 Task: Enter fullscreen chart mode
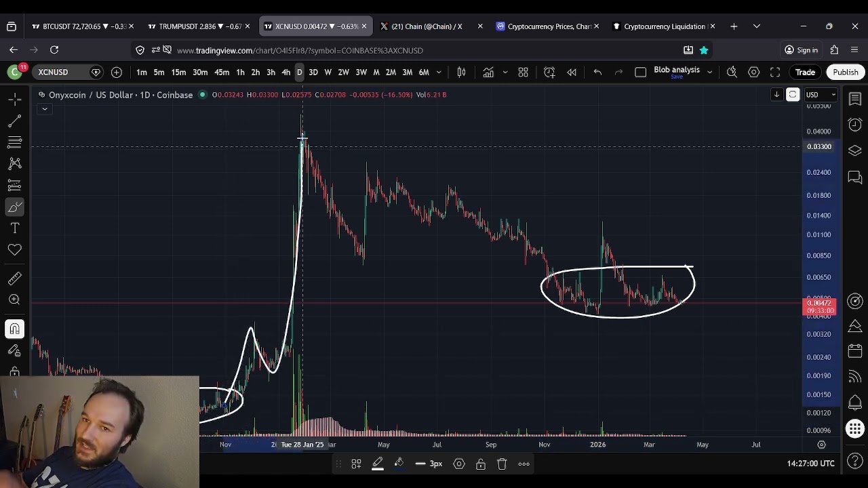(775, 73)
